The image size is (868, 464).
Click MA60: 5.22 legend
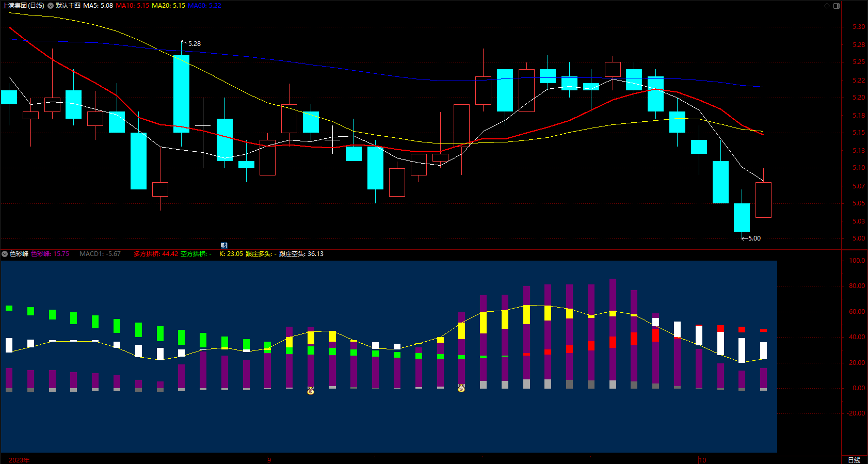point(204,6)
